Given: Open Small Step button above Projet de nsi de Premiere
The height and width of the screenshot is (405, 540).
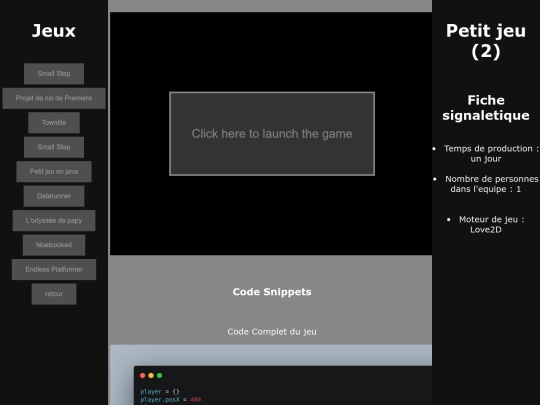Looking at the screenshot, I should click(x=54, y=74).
